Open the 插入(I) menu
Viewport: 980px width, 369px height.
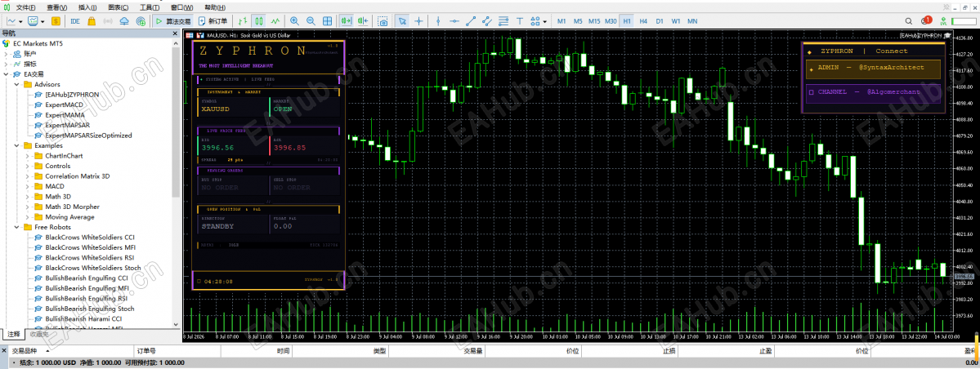pyautogui.click(x=87, y=7)
